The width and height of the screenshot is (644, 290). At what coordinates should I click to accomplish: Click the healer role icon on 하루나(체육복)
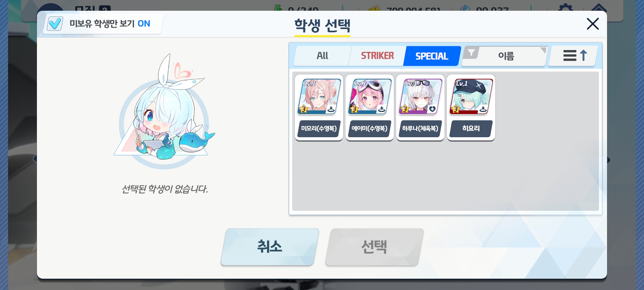(432, 109)
